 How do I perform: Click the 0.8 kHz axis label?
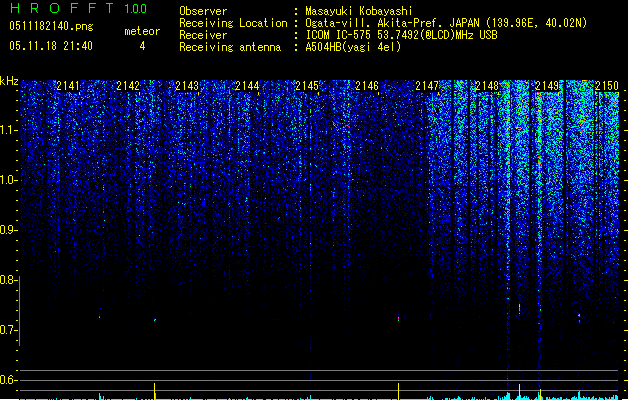click(9, 280)
